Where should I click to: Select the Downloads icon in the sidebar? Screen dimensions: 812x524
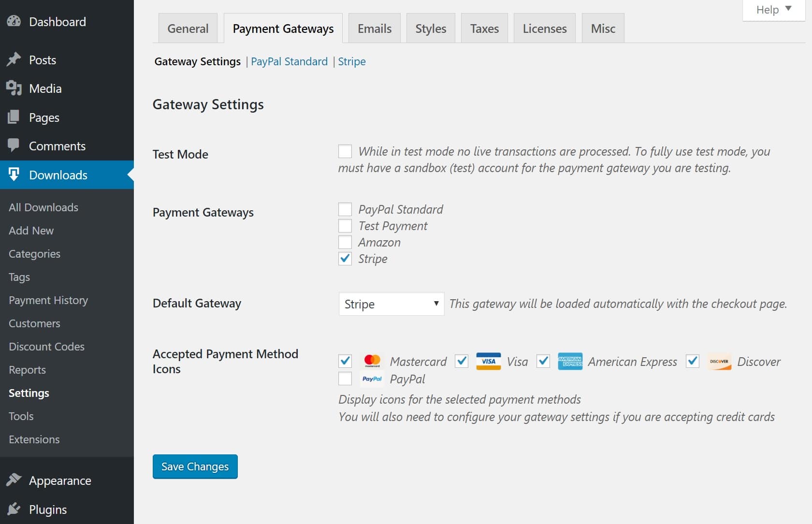click(x=14, y=175)
